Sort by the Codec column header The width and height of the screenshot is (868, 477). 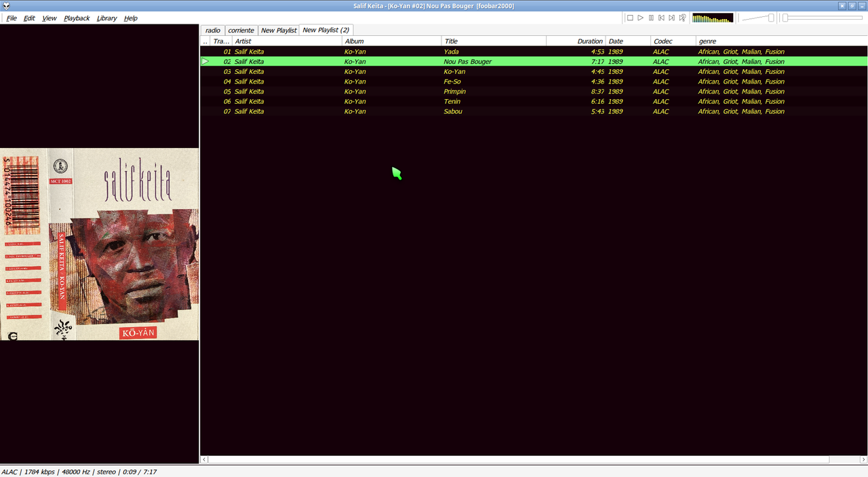pos(673,41)
